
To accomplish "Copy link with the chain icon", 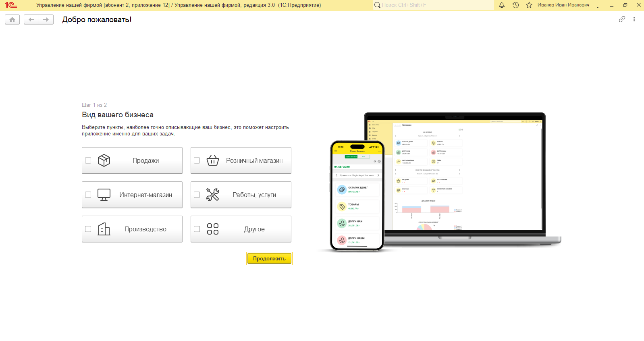I will click(622, 19).
